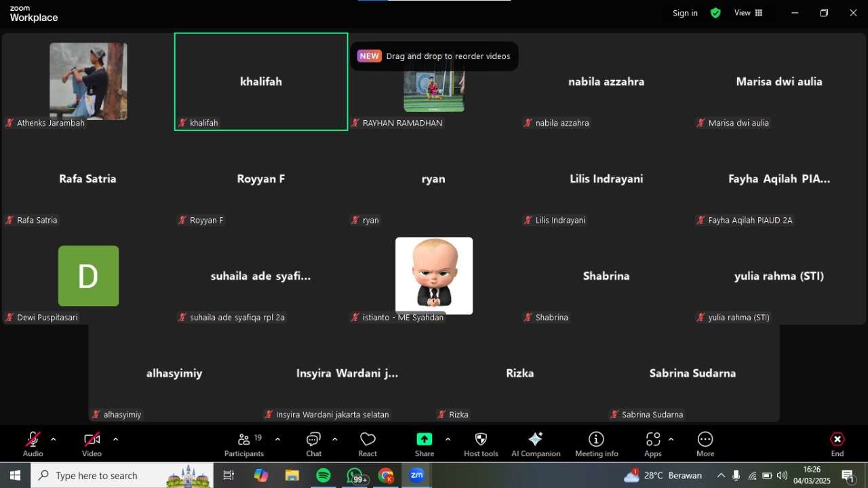Expand the audio options arrow

click(54, 439)
